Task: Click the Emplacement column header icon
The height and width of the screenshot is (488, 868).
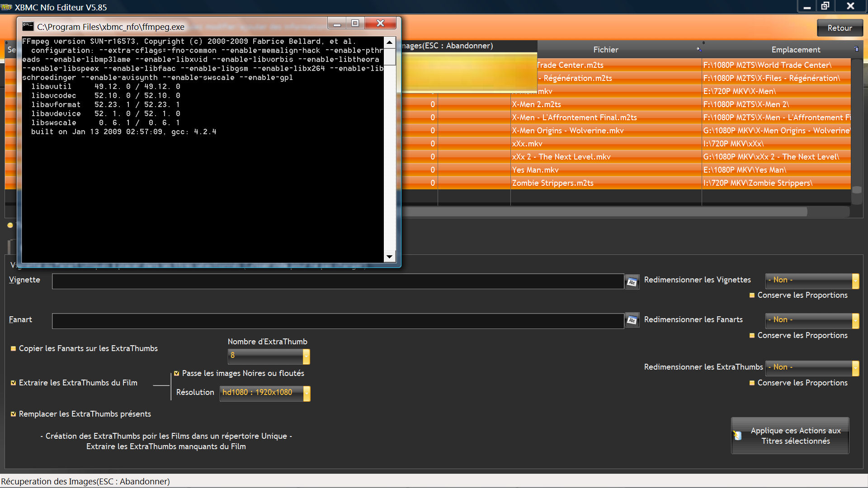Action: coord(856,49)
